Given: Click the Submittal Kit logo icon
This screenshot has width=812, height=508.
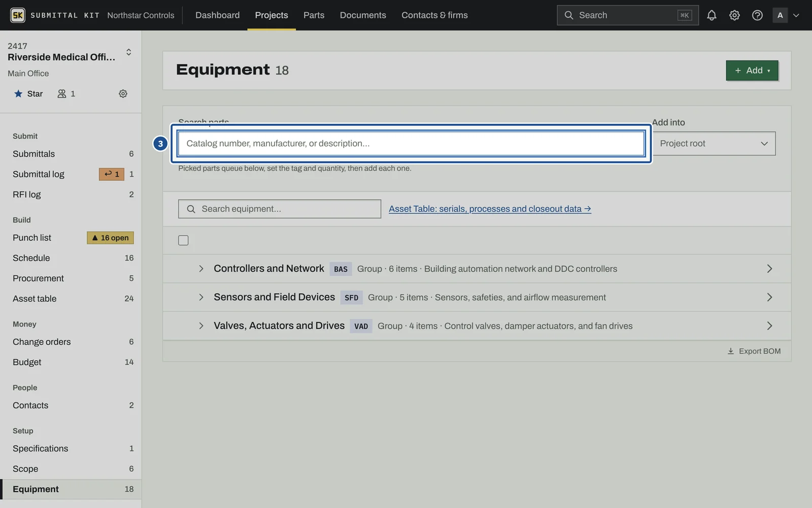Looking at the screenshot, I should coord(18,15).
